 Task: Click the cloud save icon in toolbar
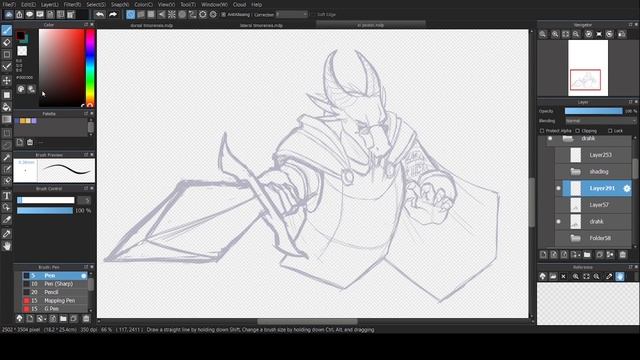(9, 14)
